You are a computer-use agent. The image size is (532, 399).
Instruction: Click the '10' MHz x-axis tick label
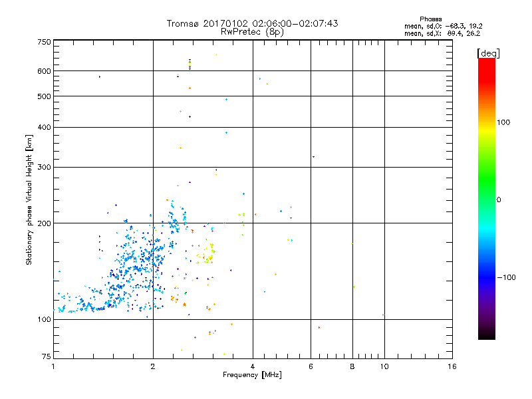[384, 366]
